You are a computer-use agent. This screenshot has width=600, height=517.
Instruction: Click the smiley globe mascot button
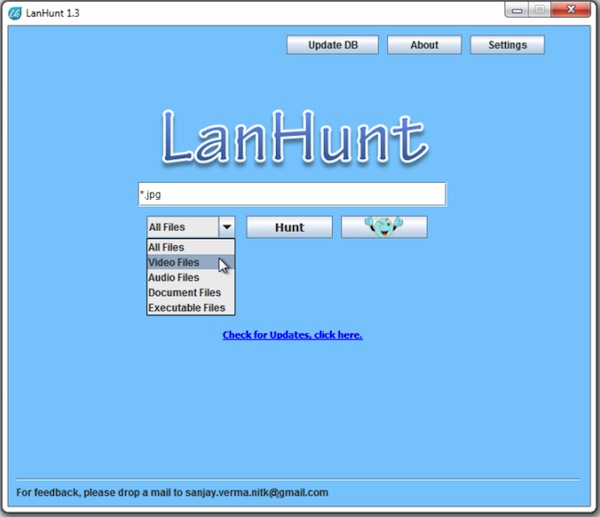(384, 227)
